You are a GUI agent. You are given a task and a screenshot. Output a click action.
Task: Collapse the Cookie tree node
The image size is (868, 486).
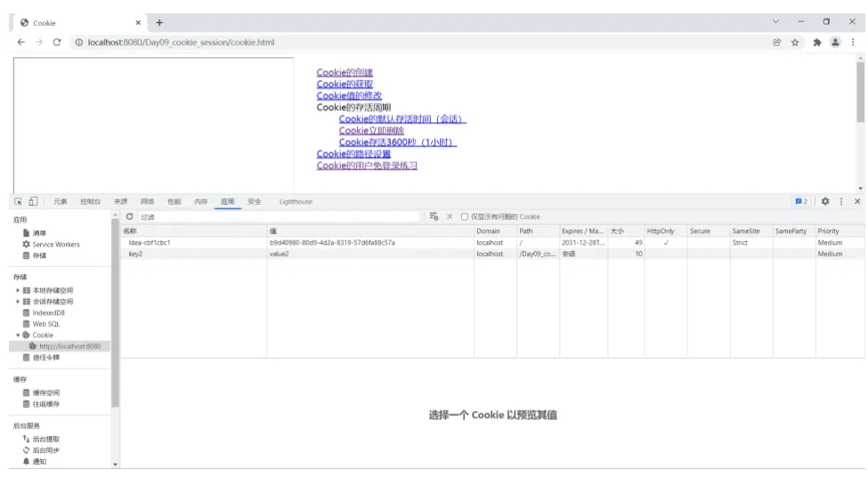[18, 335]
